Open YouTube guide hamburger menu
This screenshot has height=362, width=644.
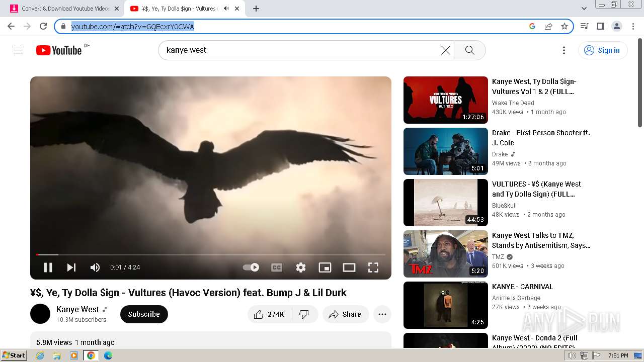click(x=18, y=50)
